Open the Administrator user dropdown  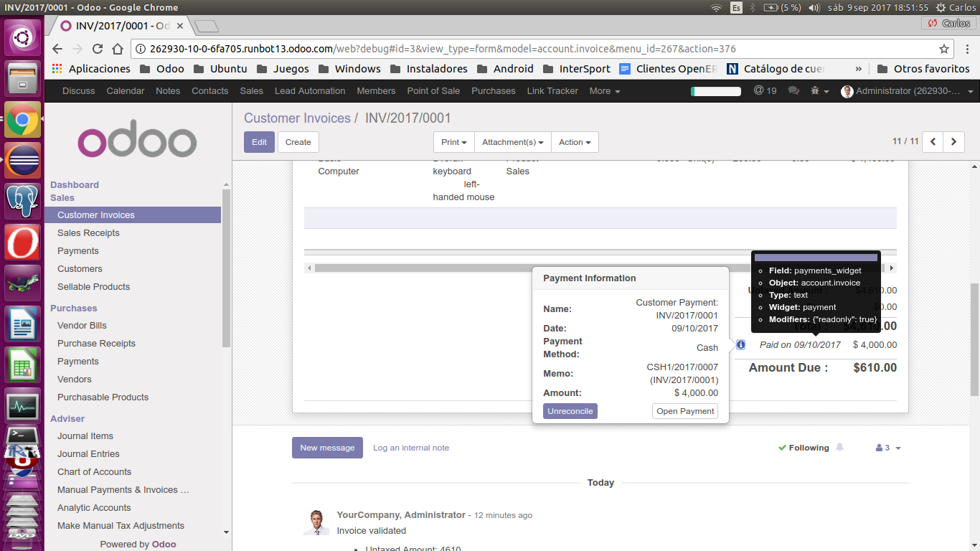point(908,91)
